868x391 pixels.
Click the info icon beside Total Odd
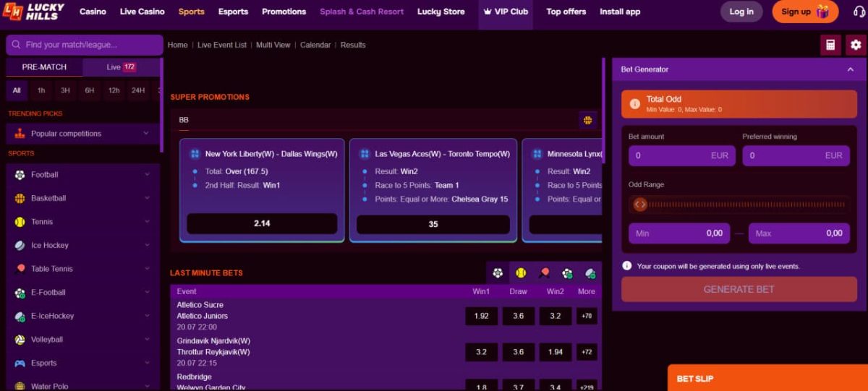[634, 104]
